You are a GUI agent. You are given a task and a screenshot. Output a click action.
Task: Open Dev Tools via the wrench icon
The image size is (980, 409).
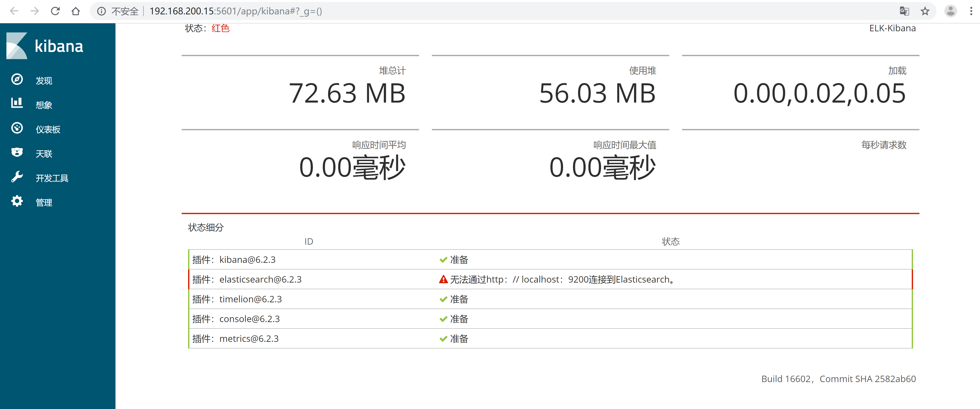(17, 177)
